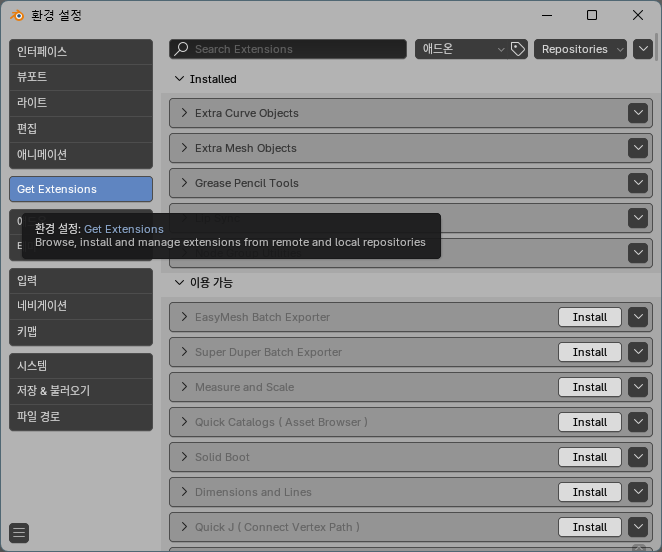This screenshot has width=662, height=552.
Task: Open options arrow for Solid Boot
Action: click(x=638, y=457)
